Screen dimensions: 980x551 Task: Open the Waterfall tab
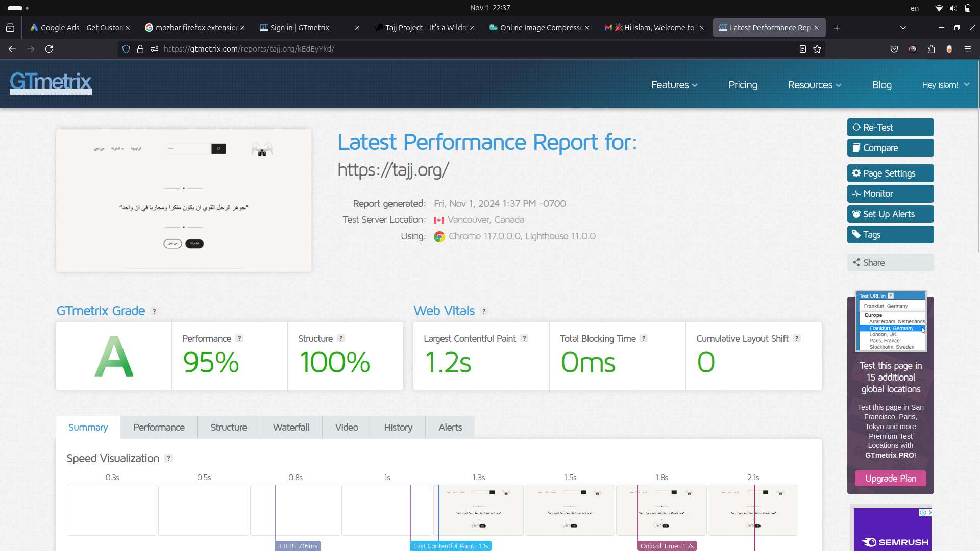click(291, 427)
